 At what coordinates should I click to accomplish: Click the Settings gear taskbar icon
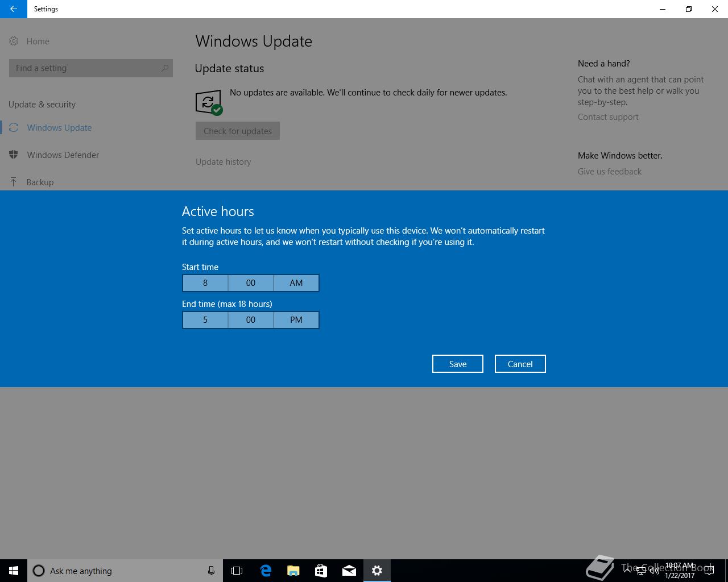click(x=377, y=571)
